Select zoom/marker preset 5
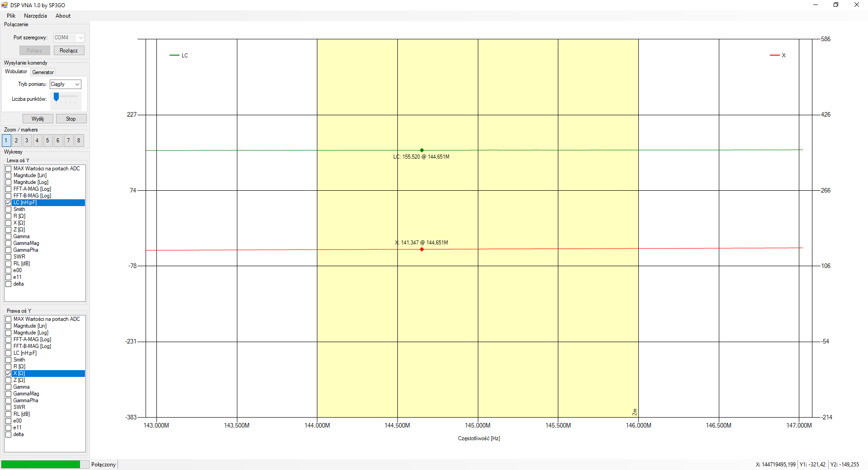 pos(47,141)
